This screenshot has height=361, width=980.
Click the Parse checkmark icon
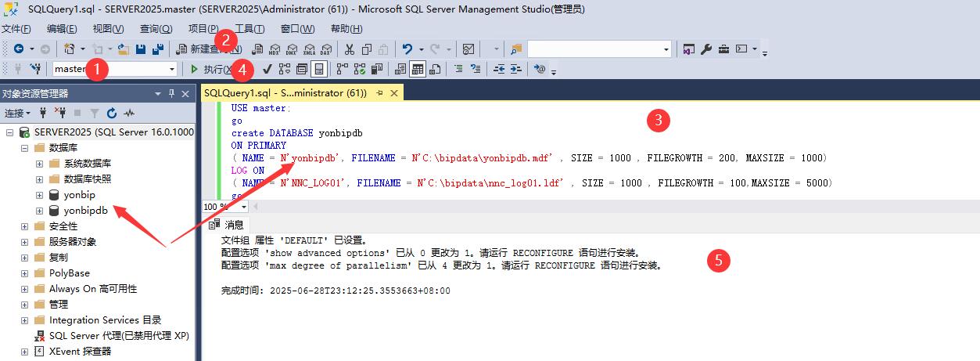click(268, 69)
